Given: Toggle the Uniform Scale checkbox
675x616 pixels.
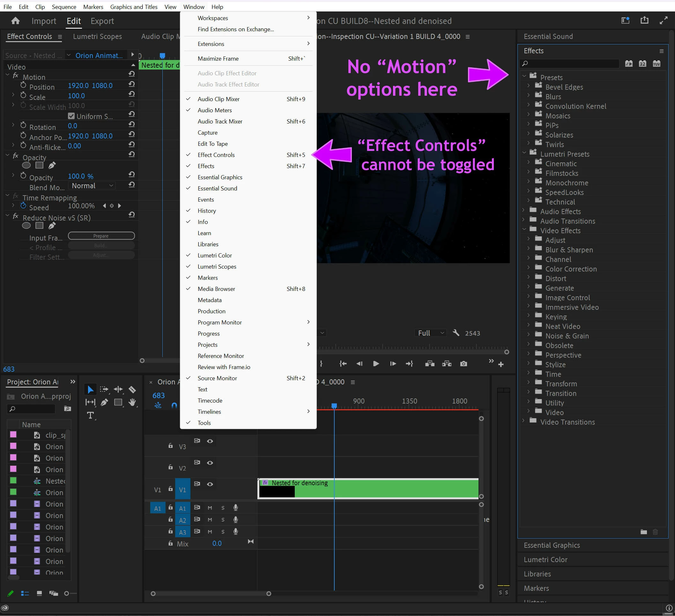Looking at the screenshot, I should 71,116.
